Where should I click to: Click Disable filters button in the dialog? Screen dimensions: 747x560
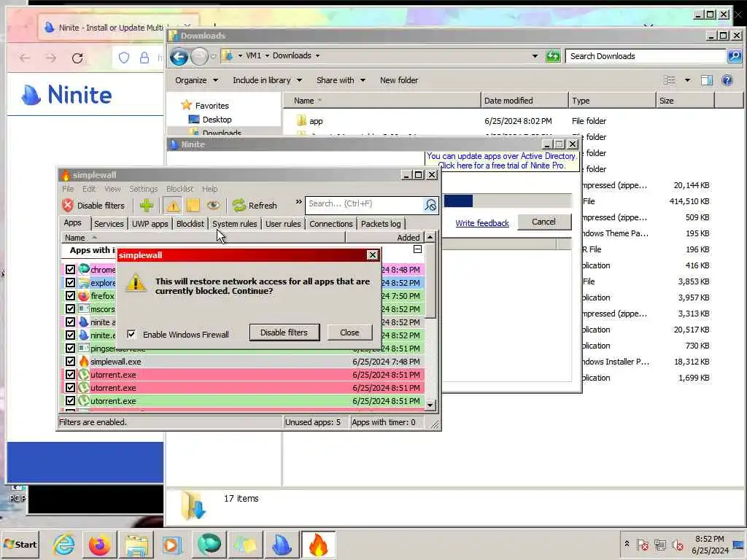coord(284,332)
